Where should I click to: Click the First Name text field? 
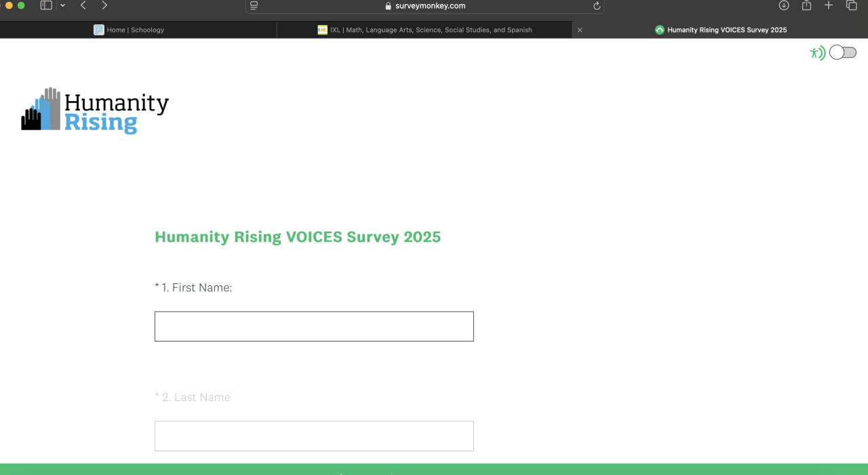[314, 327]
